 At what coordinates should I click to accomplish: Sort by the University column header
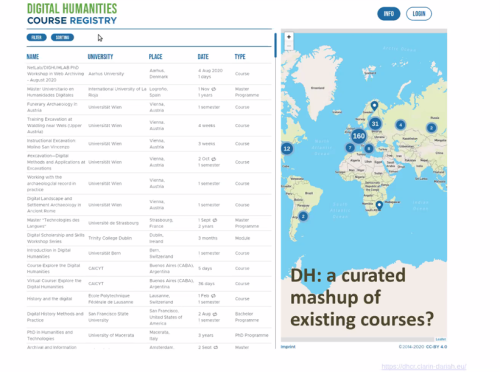pyautogui.click(x=100, y=57)
